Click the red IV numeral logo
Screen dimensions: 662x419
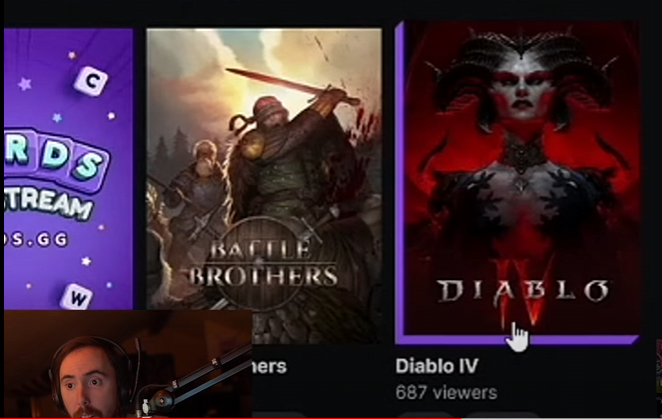coord(523,289)
